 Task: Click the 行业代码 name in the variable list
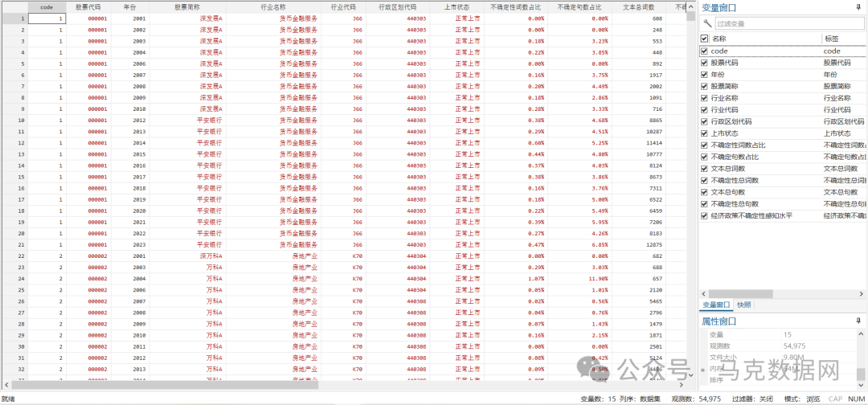coord(724,109)
